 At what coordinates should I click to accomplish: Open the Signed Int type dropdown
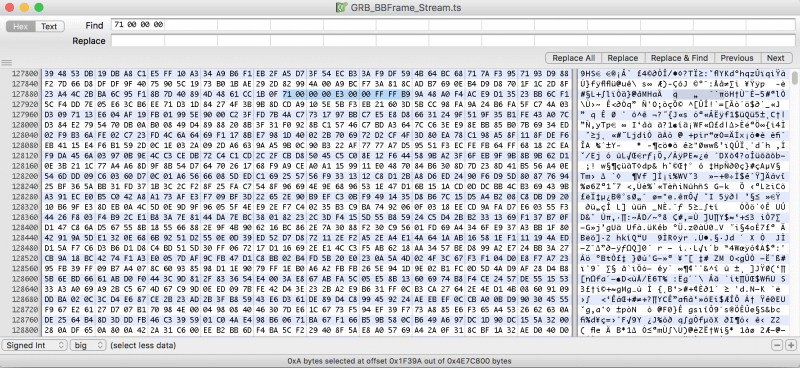pos(35,346)
